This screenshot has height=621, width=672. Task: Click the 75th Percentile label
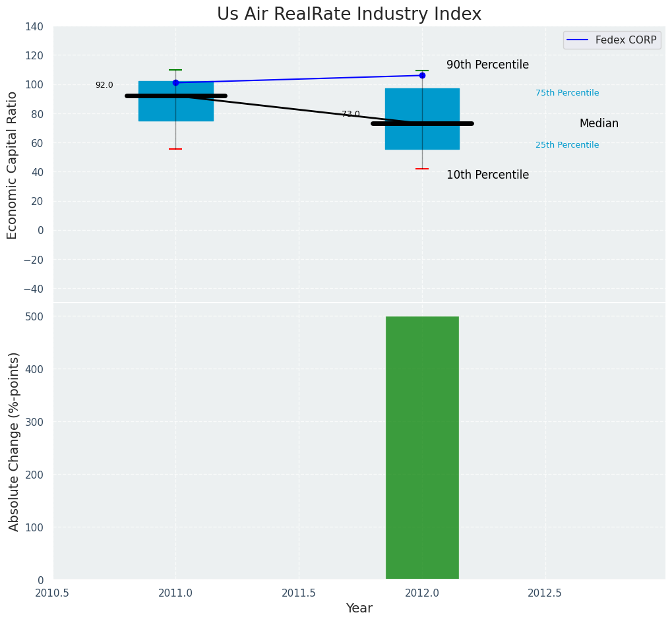pos(567,93)
